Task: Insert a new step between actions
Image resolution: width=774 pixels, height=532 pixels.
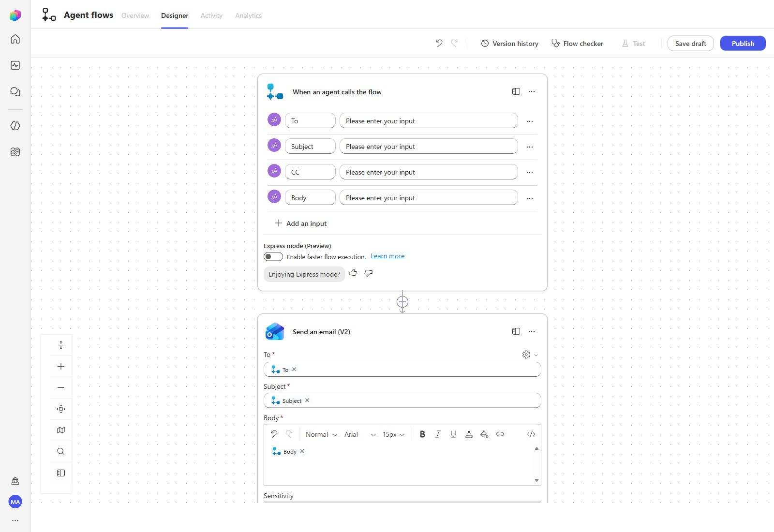Action: [402, 302]
